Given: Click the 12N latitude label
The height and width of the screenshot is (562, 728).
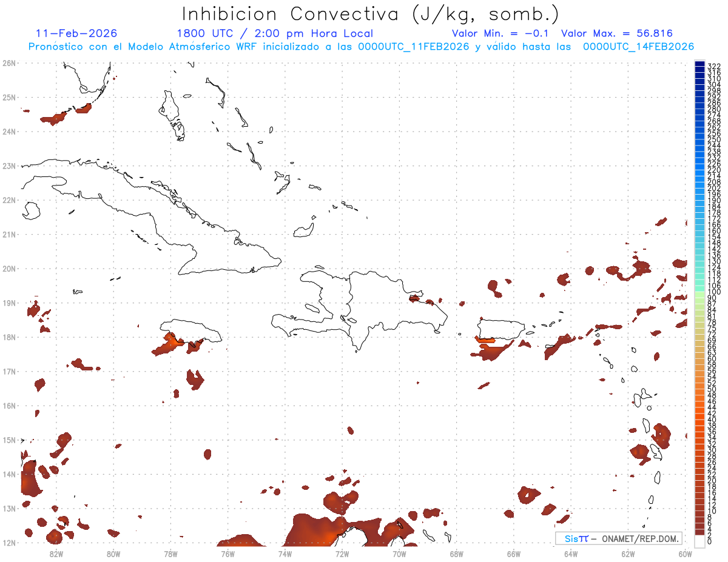Looking at the screenshot, I should pos(8,543).
